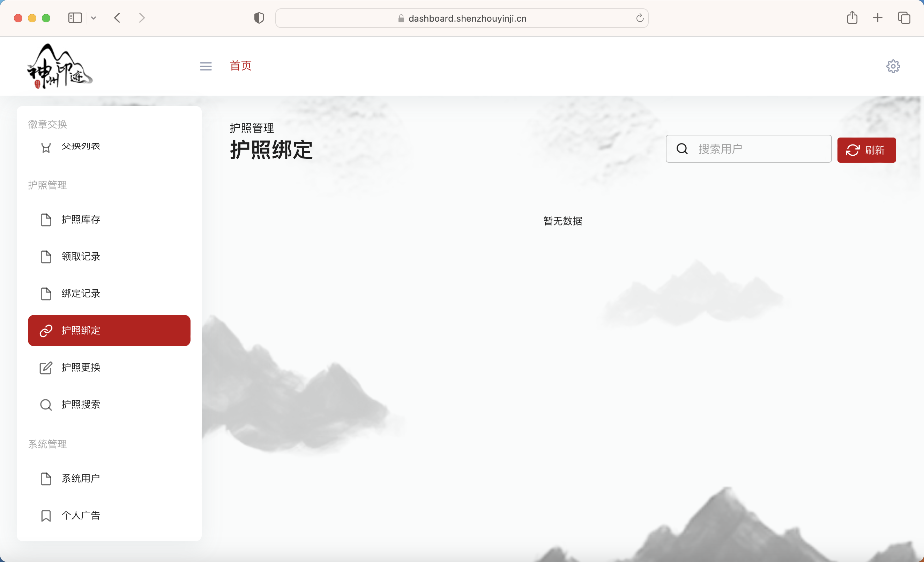Open 交换列表 exchange list
924x562 pixels.
click(x=81, y=146)
